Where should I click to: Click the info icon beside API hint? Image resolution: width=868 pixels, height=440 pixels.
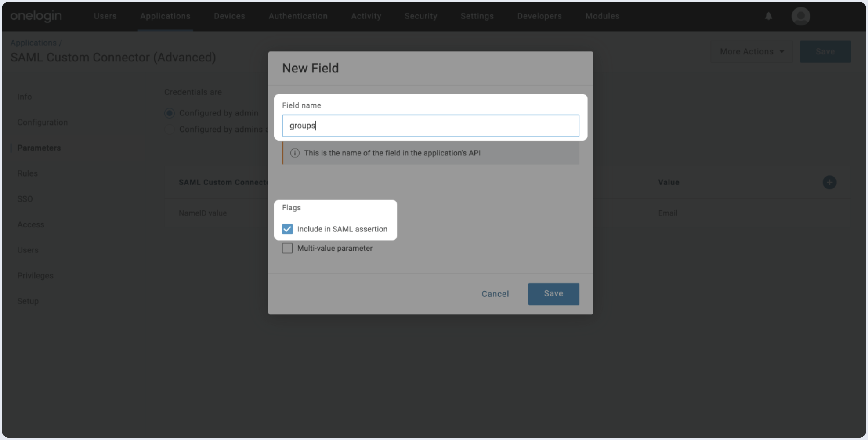click(295, 153)
